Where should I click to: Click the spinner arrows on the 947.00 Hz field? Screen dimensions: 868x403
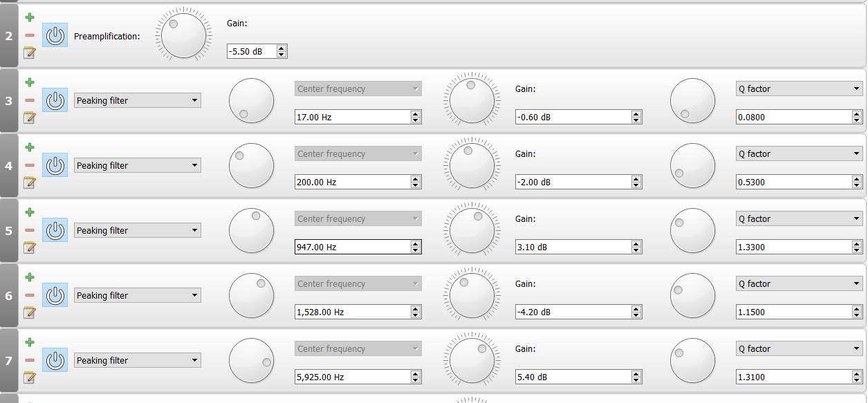[x=415, y=247]
